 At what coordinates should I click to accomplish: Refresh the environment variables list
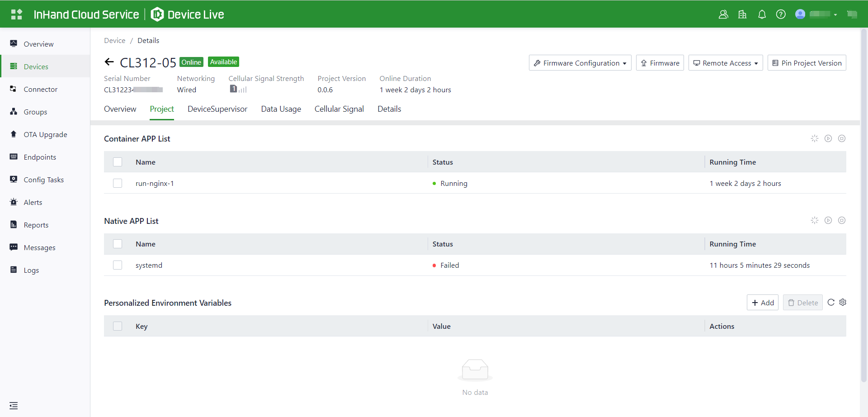pyautogui.click(x=831, y=302)
